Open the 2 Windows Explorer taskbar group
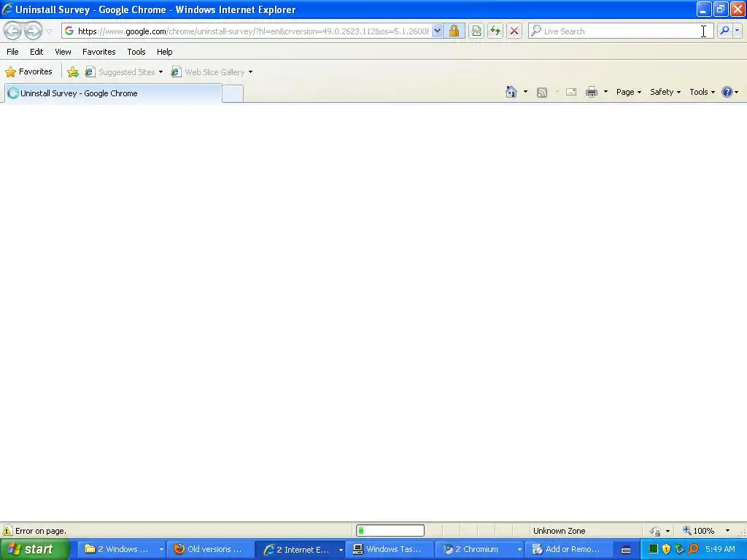Image resolution: width=747 pixels, height=560 pixels. (x=123, y=550)
